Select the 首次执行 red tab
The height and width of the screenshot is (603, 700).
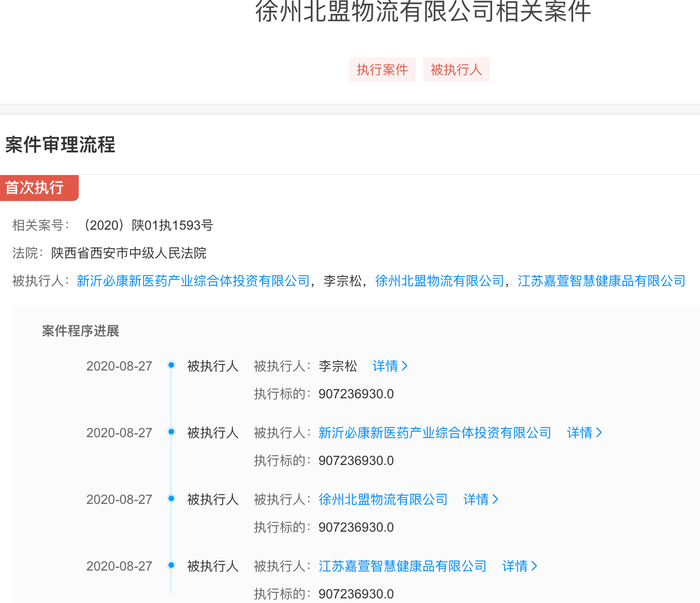pyautogui.click(x=39, y=188)
